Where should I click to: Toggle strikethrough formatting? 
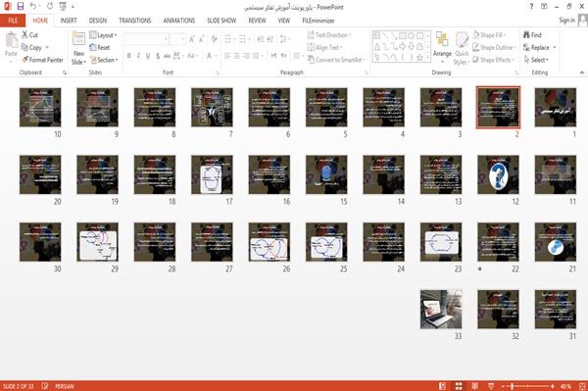(x=167, y=56)
